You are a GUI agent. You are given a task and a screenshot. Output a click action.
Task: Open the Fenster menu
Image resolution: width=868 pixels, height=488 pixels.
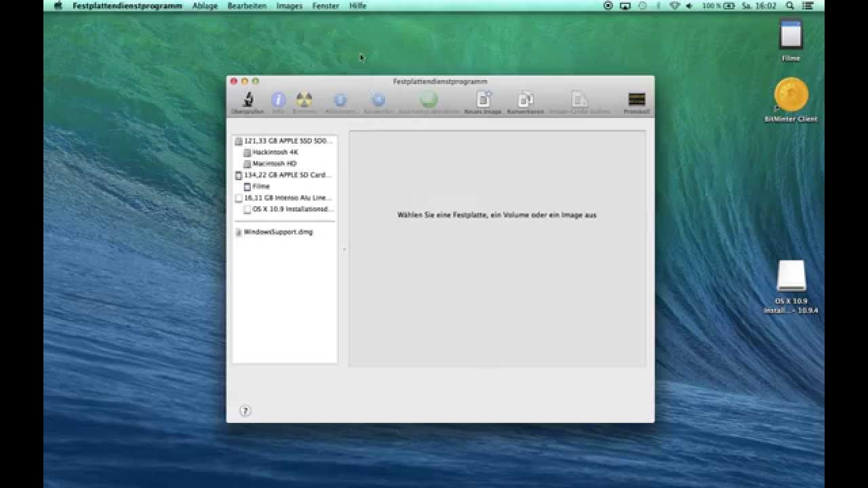(x=325, y=5)
